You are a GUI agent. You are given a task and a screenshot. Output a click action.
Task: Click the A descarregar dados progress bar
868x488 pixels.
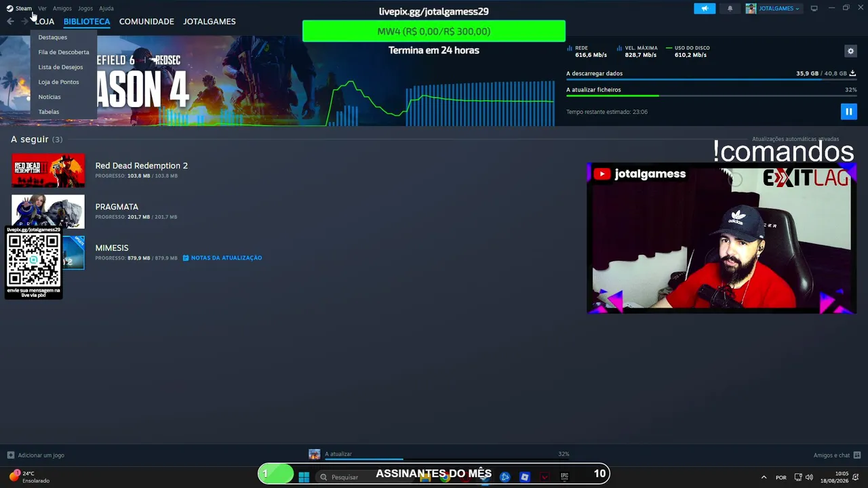click(711, 79)
